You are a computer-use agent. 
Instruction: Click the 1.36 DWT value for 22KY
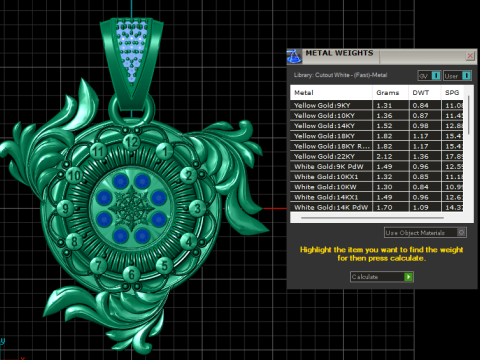(420, 156)
